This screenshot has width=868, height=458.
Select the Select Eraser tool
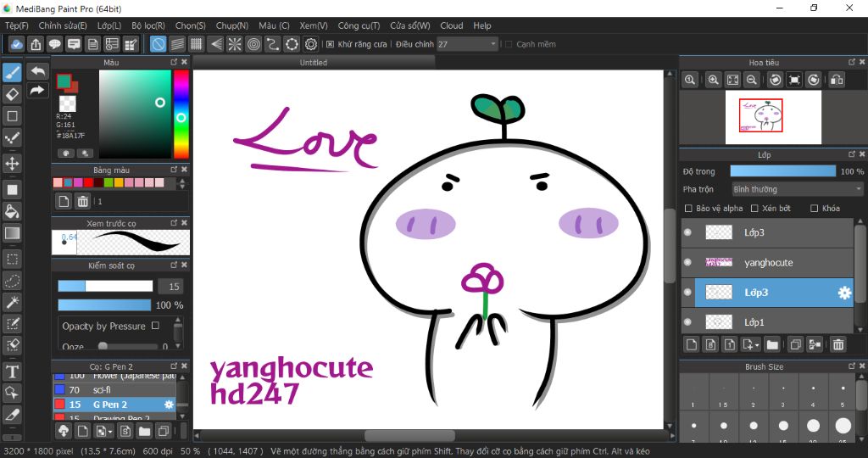pyautogui.click(x=12, y=345)
